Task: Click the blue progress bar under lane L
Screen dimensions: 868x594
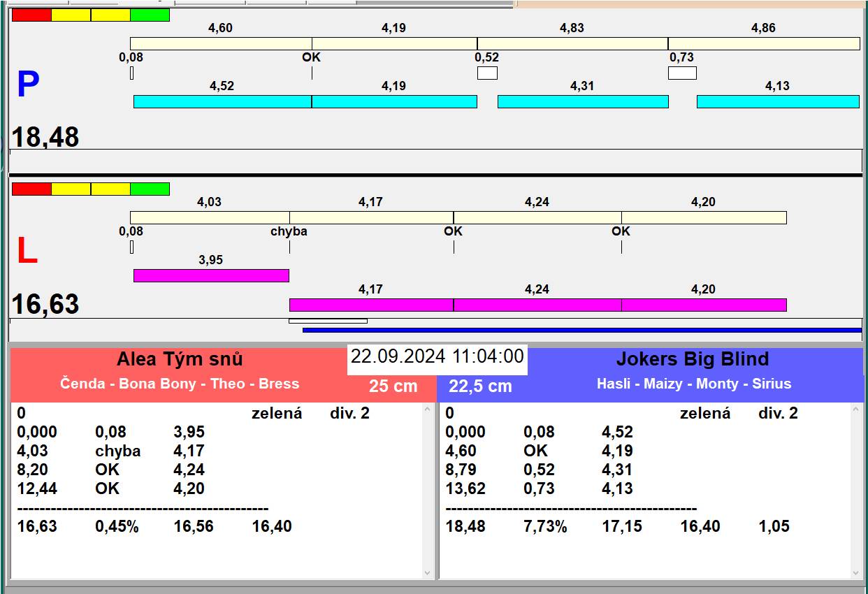Action: tap(581, 330)
